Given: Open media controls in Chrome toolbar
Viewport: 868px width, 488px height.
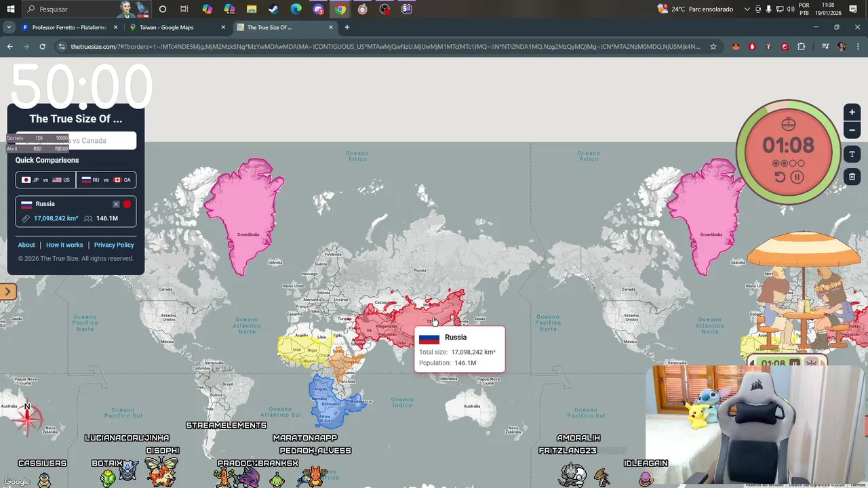Looking at the screenshot, I should point(825,47).
